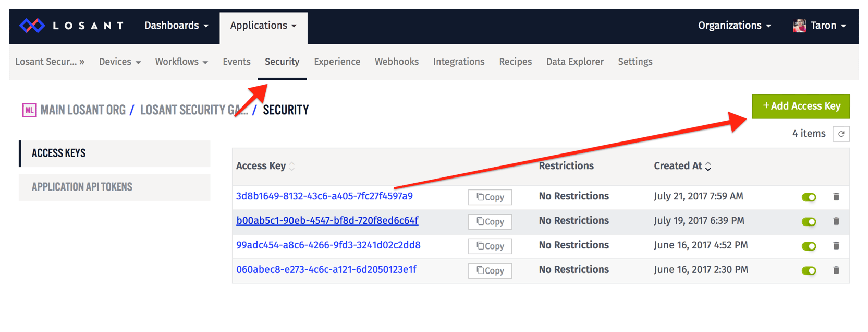Switch to the Webhooks tab
Viewport: 868px width, 332px height.
pos(396,62)
